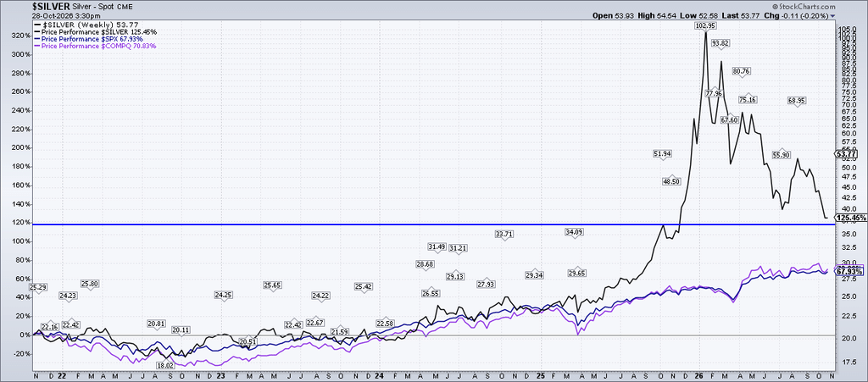This screenshot has height=382, width=868.
Task: Click the 22.16 price label
Action: (x=50, y=327)
